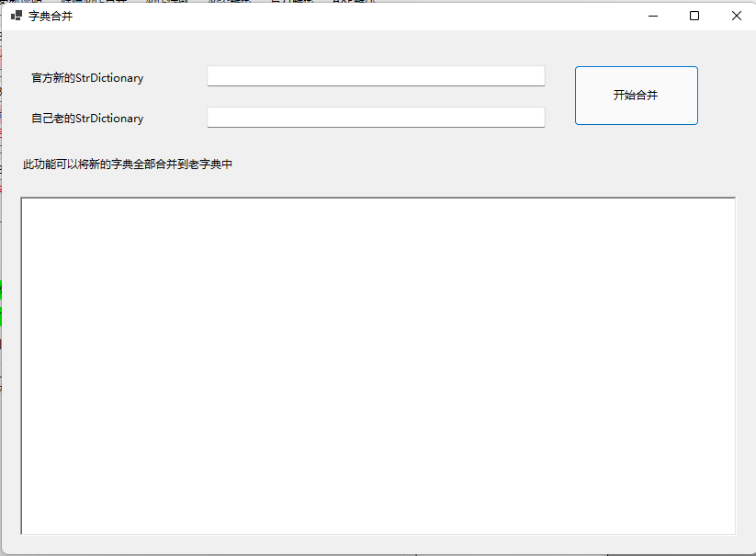Click the 字典合并 window icon in title bar
Screen dimensions: 756x556
click(x=16, y=16)
